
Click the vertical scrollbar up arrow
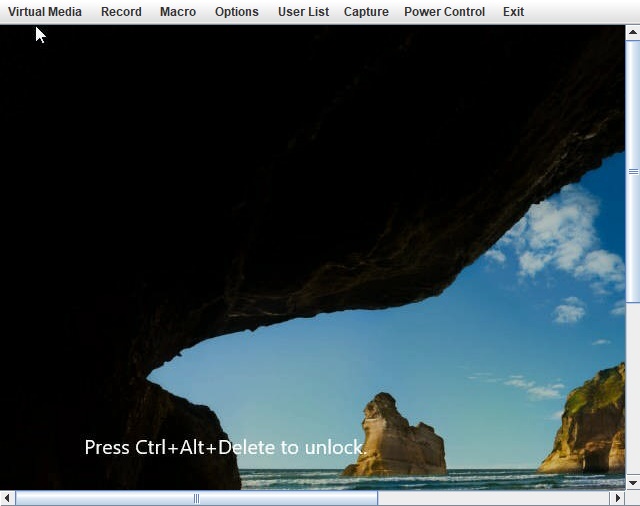(633, 32)
